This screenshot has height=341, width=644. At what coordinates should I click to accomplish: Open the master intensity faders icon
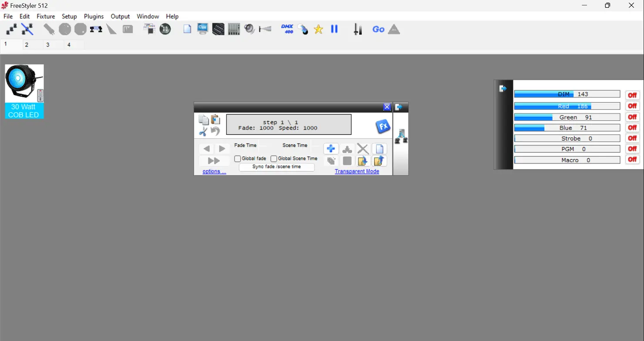[x=358, y=29]
